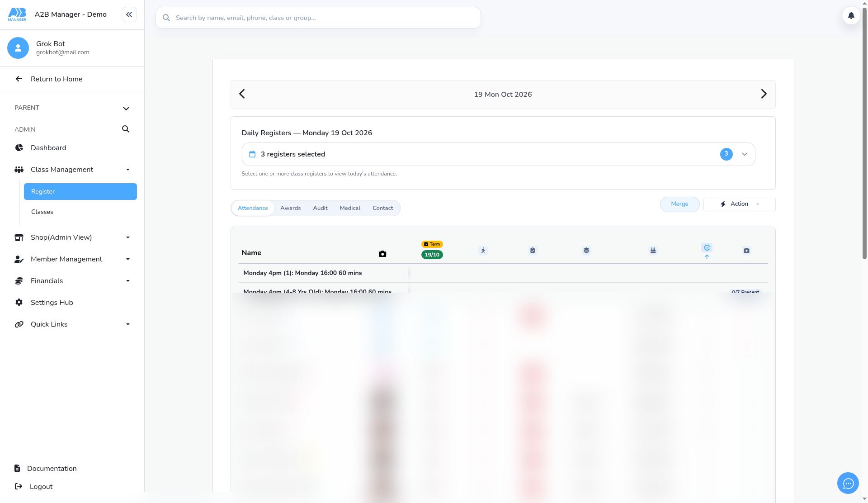Click the clipboard check column icon

point(533,251)
